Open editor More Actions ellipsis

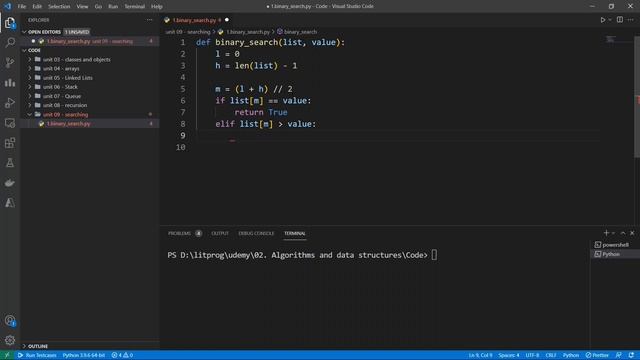631,20
